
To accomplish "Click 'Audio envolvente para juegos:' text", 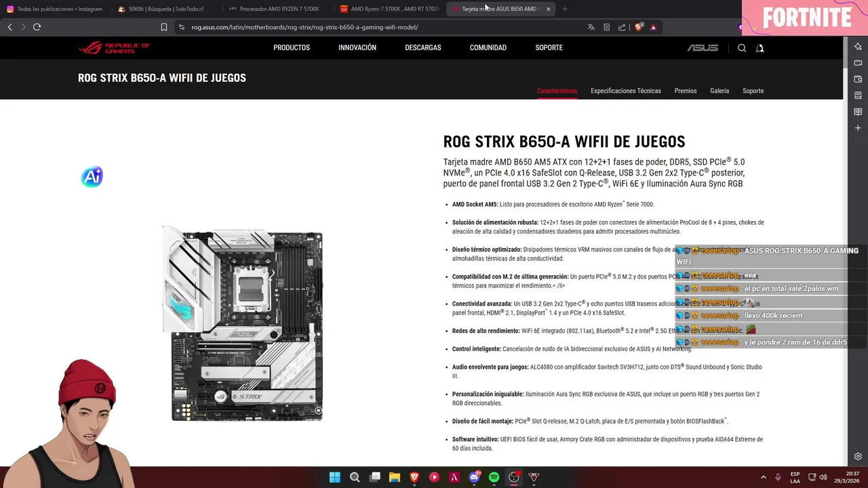I will pos(490,367).
